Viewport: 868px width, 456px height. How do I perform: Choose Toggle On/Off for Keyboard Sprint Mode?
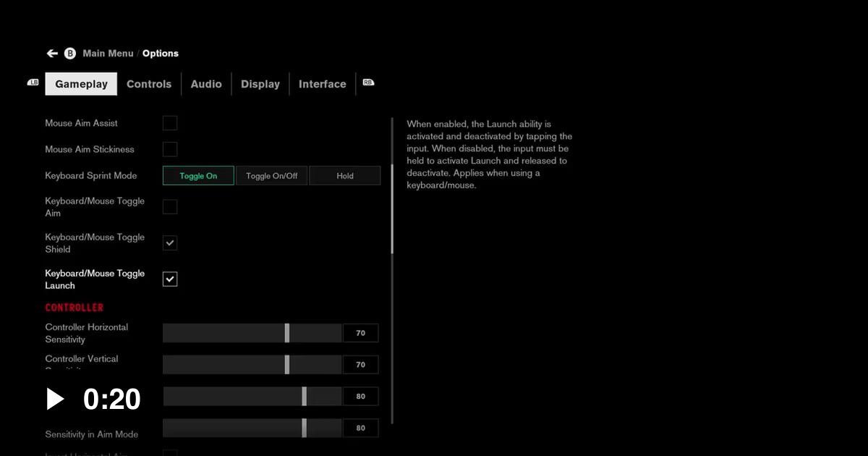pyautogui.click(x=271, y=175)
